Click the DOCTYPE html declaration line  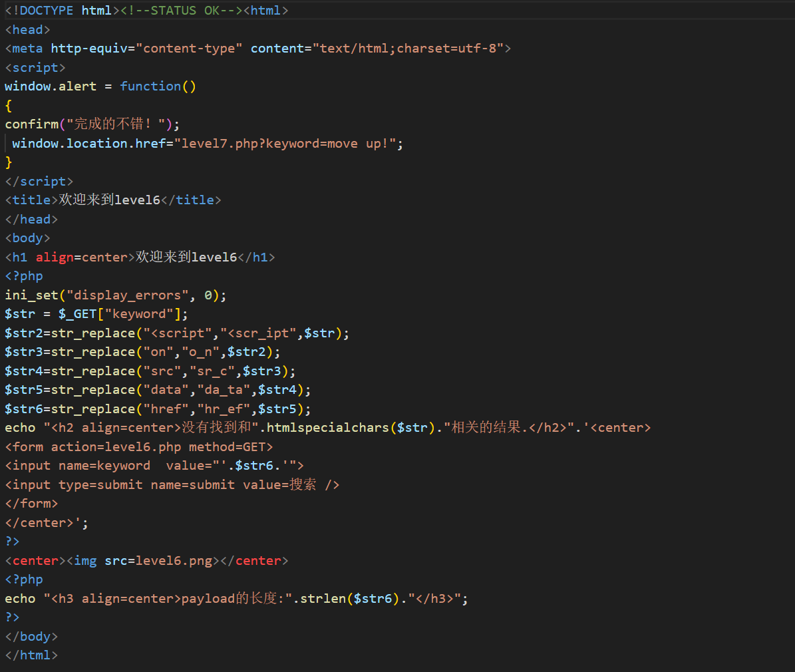[x=146, y=11]
